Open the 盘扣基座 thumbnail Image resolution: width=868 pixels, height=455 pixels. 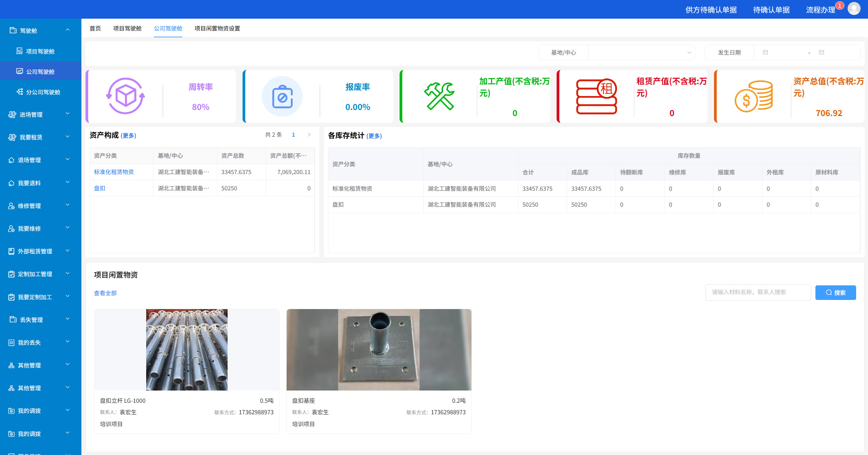click(379, 350)
